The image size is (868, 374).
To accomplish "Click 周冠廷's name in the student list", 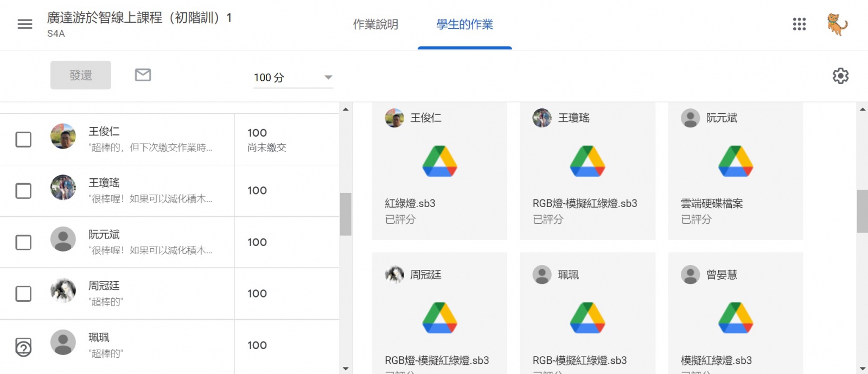I will [x=104, y=286].
